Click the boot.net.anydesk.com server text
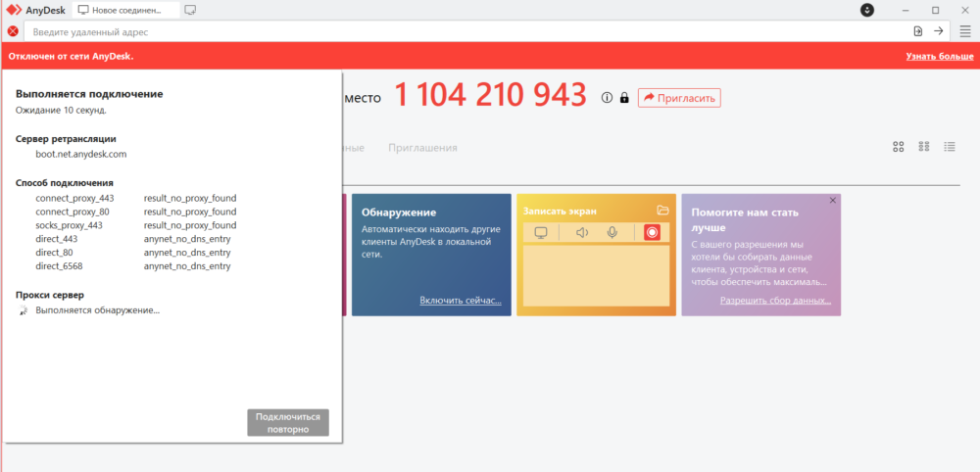The image size is (980, 472). 81,154
